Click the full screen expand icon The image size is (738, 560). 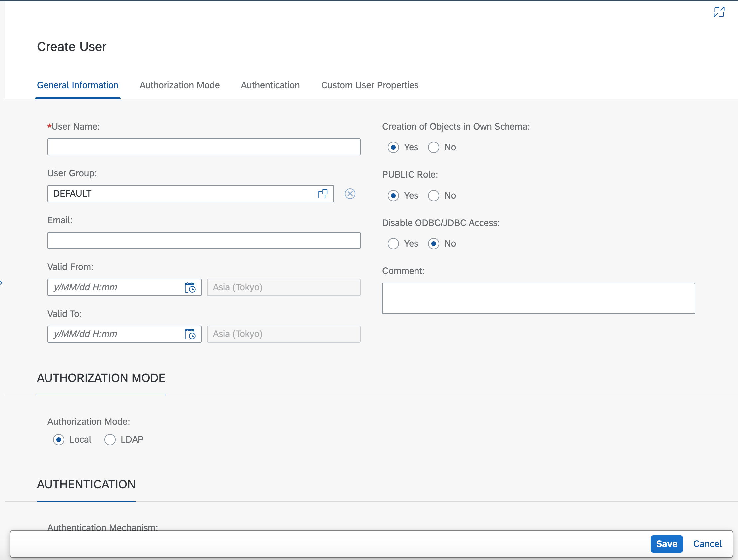(719, 12)
